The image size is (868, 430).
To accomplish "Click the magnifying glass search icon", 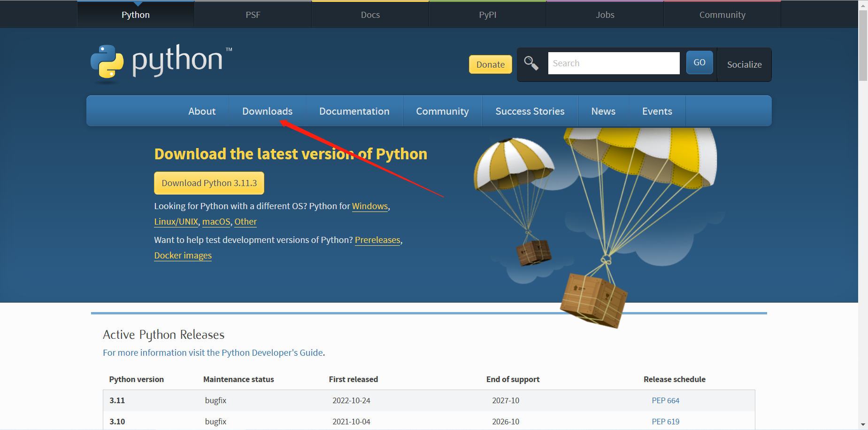I will [x=531, y=63].
